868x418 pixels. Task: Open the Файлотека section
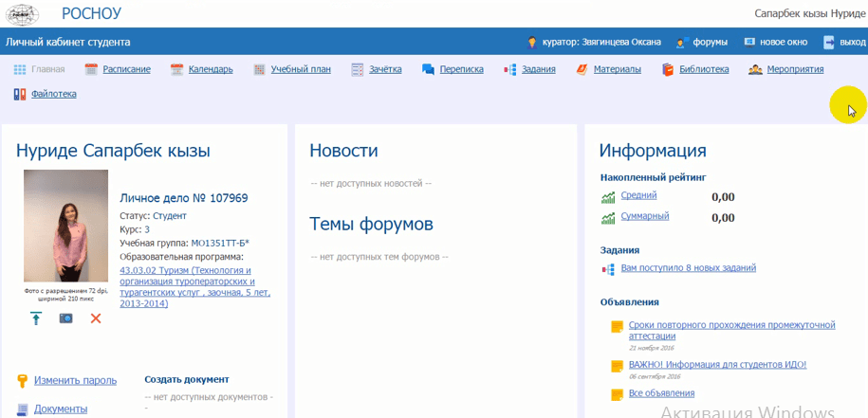click(53, 94)
